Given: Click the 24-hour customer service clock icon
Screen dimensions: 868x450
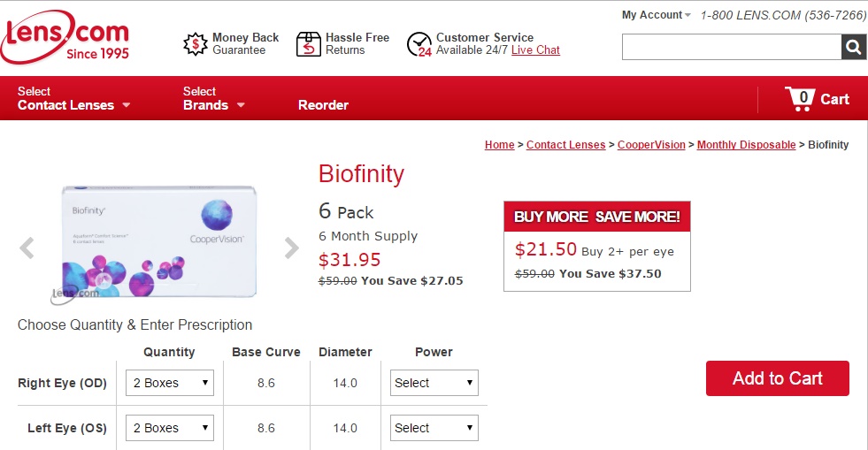Looking at the screenshot, I should (419, 44).
